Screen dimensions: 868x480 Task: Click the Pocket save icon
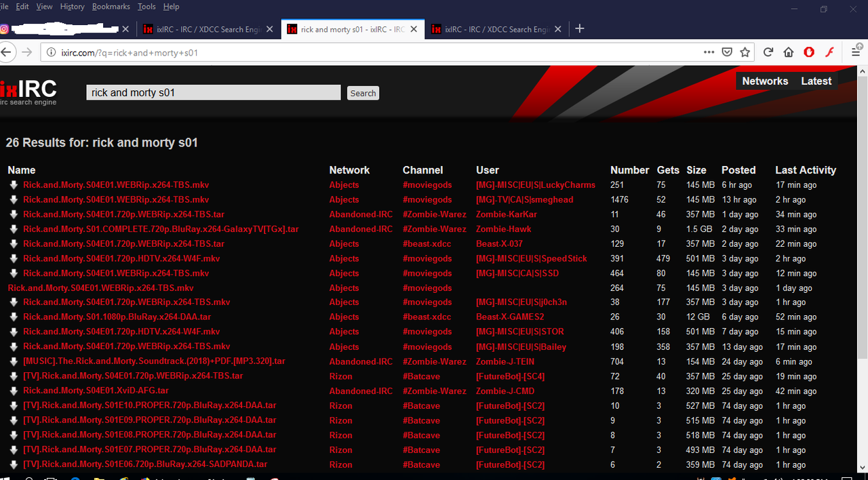(727, 52)
